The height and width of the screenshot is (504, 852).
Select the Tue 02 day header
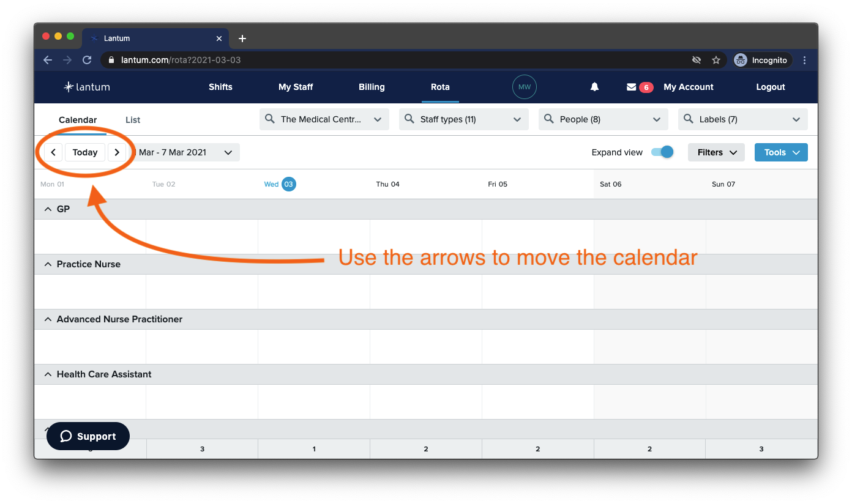[163, 184]
